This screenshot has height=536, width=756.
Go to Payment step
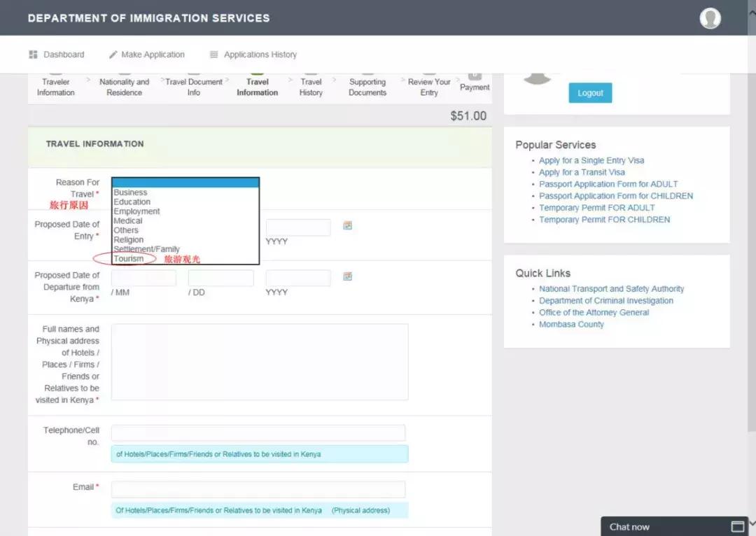pos(475,87)
